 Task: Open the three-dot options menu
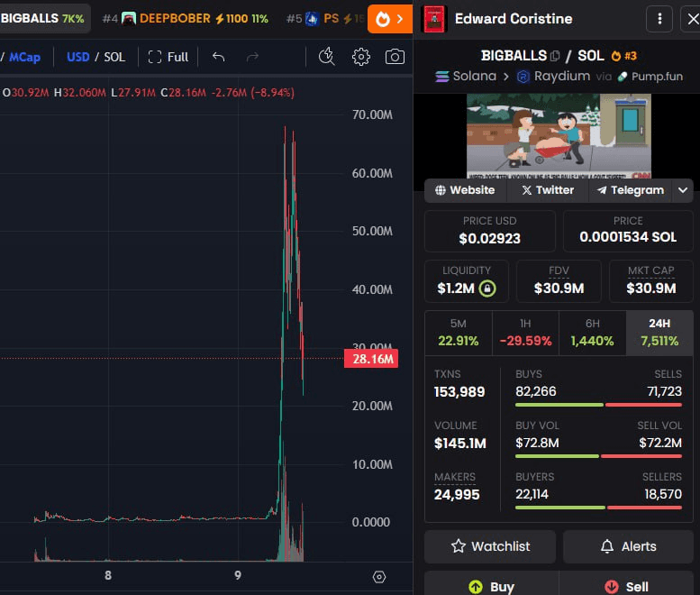(x=659, y=19)
